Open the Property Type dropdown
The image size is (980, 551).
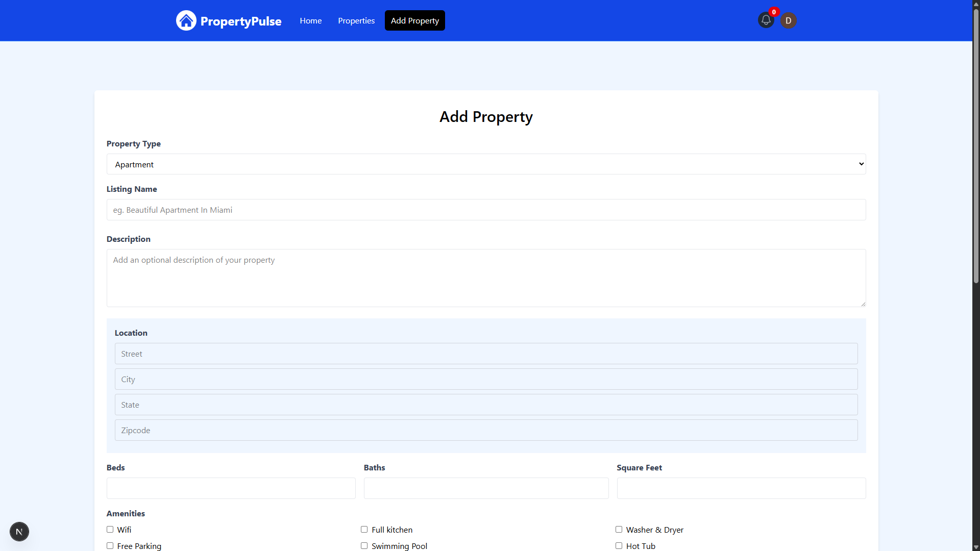486,164
